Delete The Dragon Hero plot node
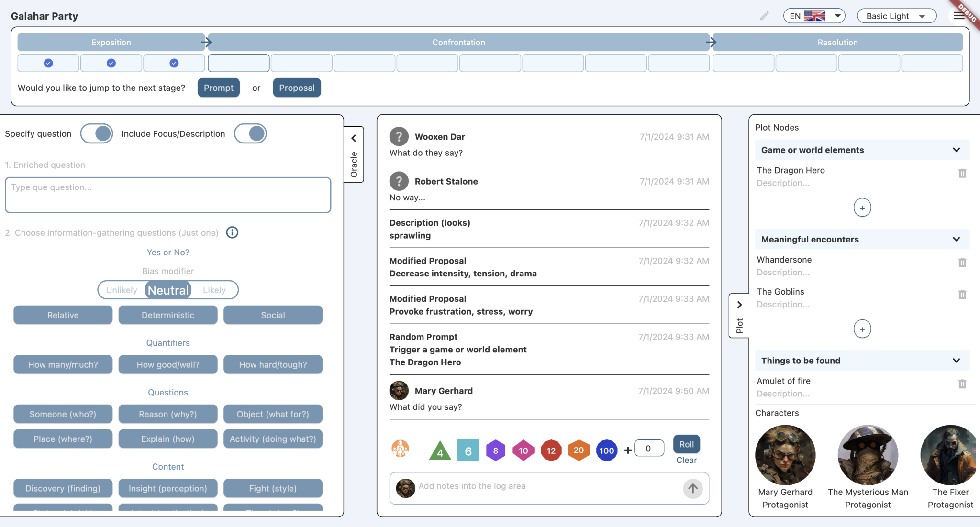980x527 pixels. [x=962, y=173]
